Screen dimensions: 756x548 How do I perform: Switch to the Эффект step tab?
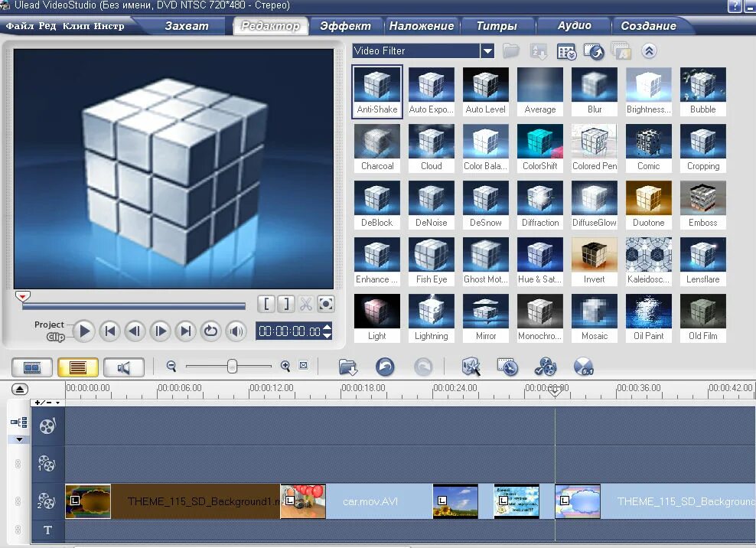346,24
